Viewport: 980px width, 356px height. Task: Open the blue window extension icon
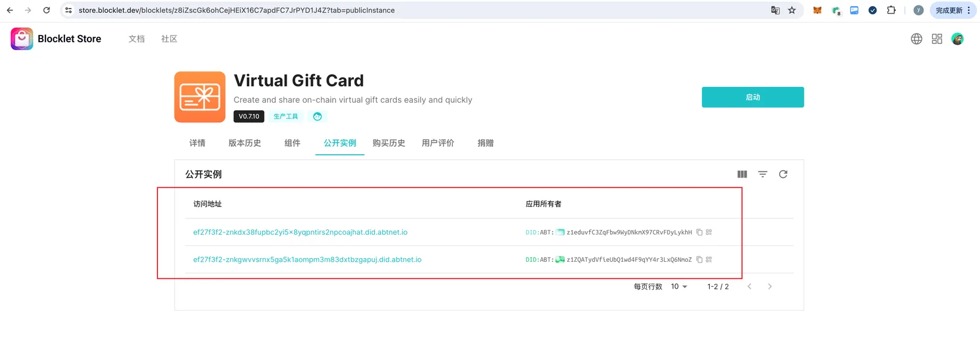coord(854,10)
